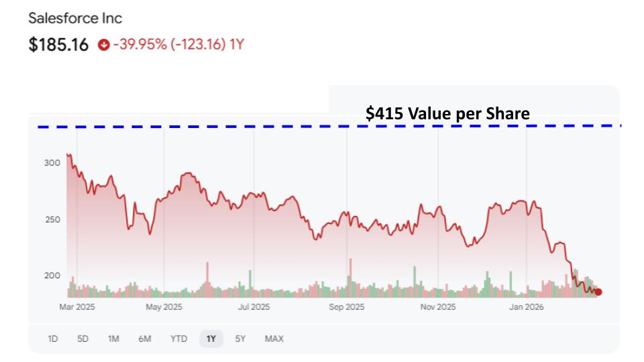The width and height of the screenshot is (644, 362).
Task: Click the red endpoint dot on chart
Action: [x=598, y=292]
